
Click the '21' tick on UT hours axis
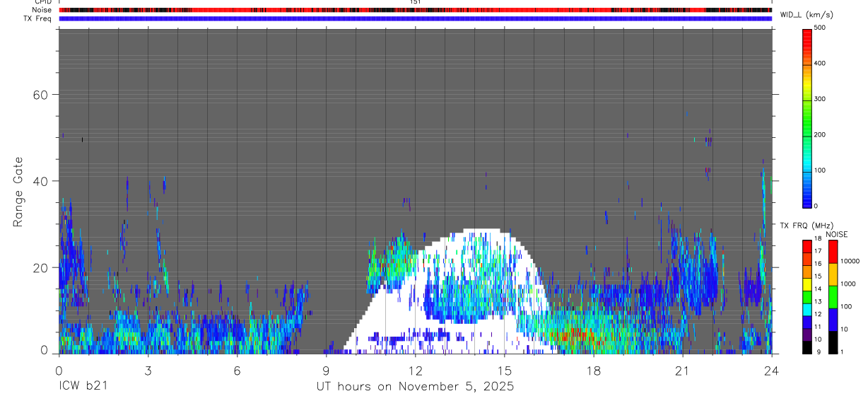click(683, 370)
